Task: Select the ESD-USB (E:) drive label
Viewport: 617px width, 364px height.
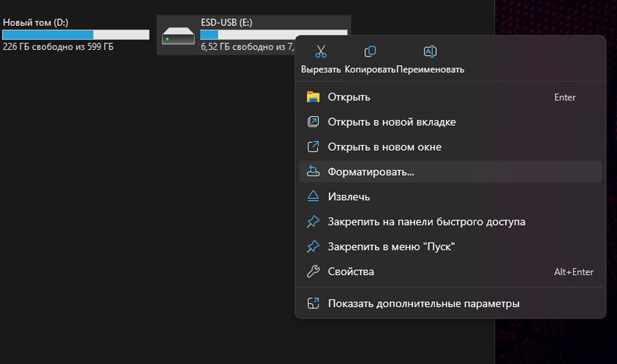Action: pyautogui.click(x=227, y=23)
